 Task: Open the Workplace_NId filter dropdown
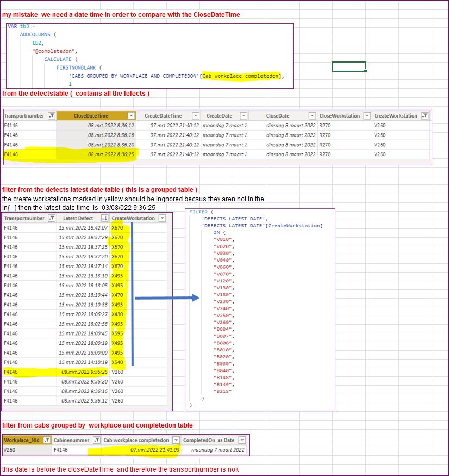coord(47,440)
